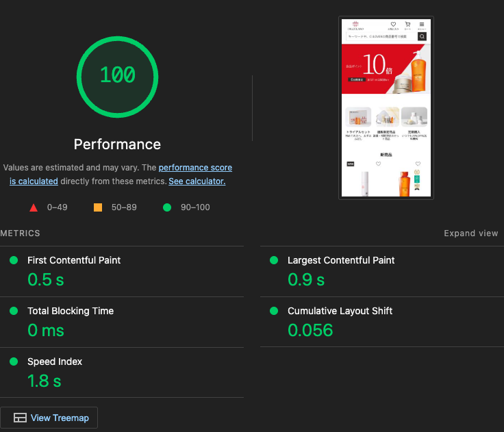
Task: Click the green circle 90–100 legend icon
Action: pos(167,207)
